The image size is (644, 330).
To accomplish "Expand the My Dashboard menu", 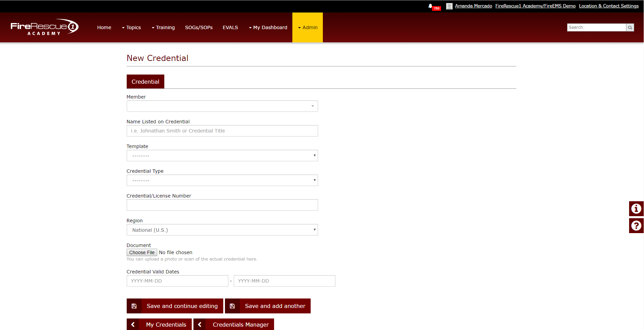I will coord(268,27).
